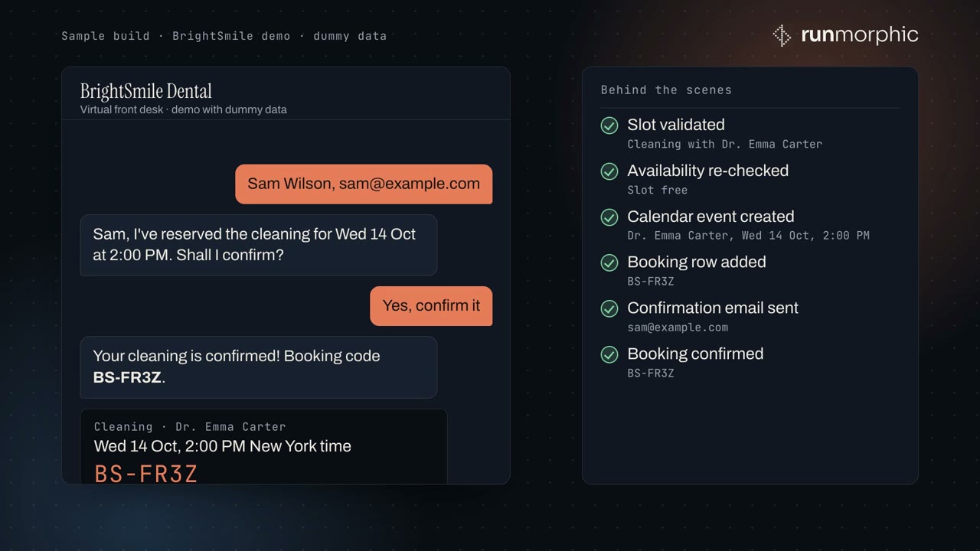Click the 'Booking row added' step title
Image resolution: width=980 pixels, height=551 pixels.
(697, 262)
